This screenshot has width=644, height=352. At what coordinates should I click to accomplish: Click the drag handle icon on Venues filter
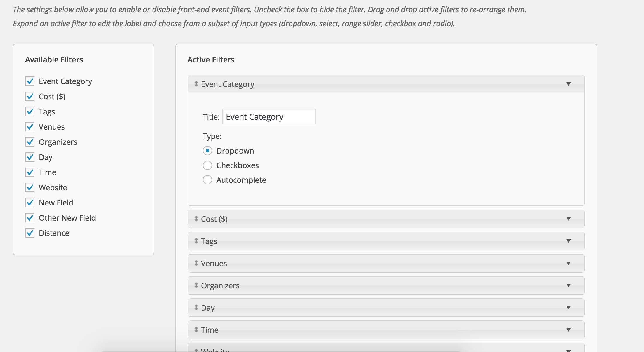click(196, 263)
